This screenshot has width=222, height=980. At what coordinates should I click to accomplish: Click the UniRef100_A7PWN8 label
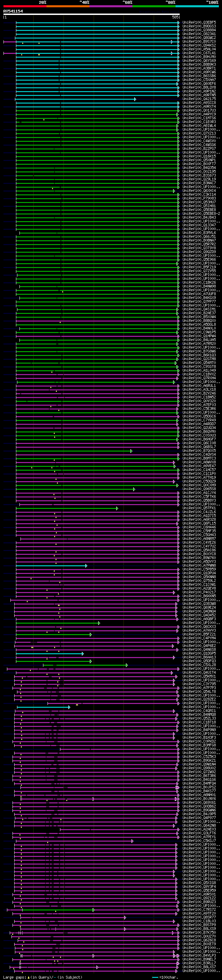pyautogui.click(x=199, y=566)
